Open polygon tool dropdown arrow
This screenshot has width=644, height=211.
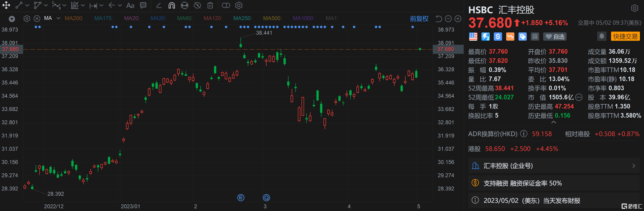[x=46, y=5]
